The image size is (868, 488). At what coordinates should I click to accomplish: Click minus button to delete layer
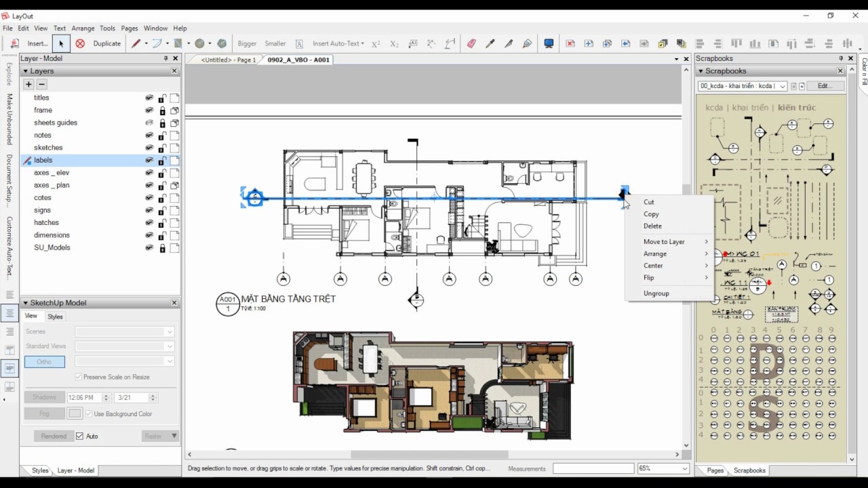(41, 85)
